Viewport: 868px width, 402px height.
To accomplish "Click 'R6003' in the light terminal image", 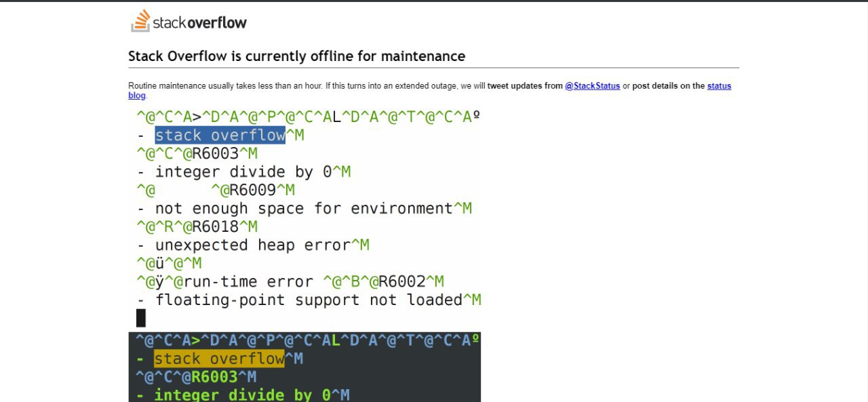I will click(216, 153).
